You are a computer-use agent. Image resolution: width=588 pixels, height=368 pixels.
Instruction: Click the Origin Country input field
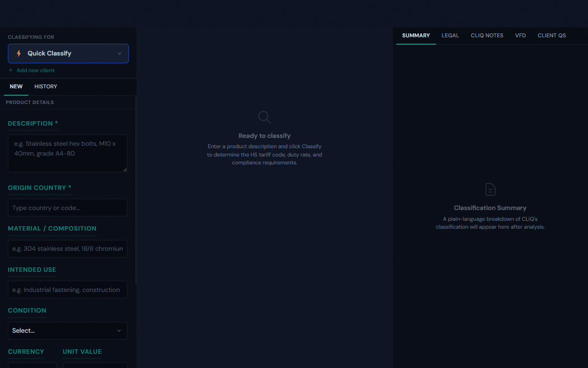pos(68,208)
